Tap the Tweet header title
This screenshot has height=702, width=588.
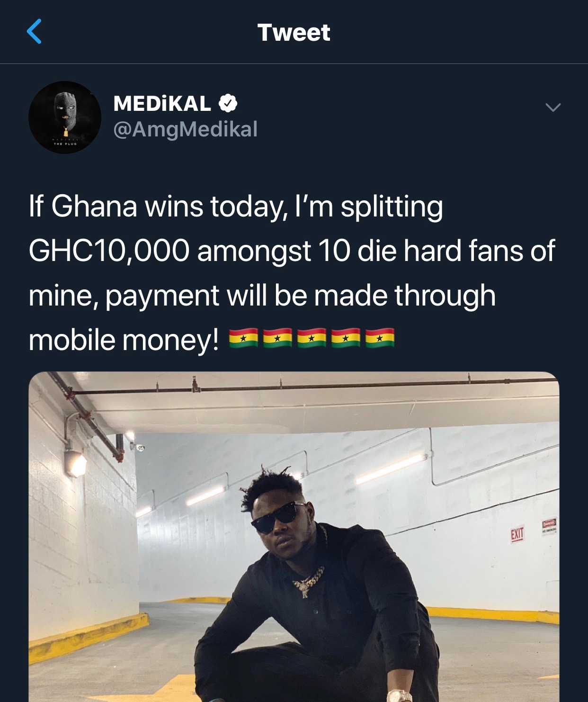pyautogui.click(x=294, y=33)
